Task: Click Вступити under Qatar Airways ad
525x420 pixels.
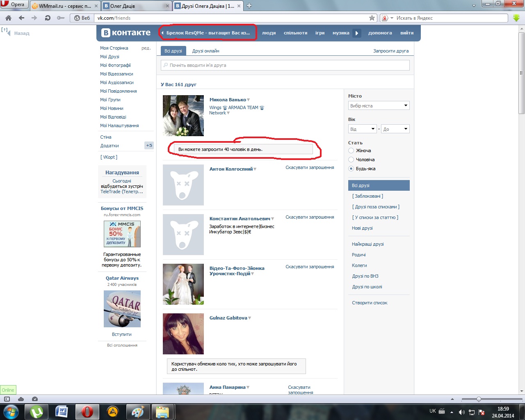Action: click(122, 334)
